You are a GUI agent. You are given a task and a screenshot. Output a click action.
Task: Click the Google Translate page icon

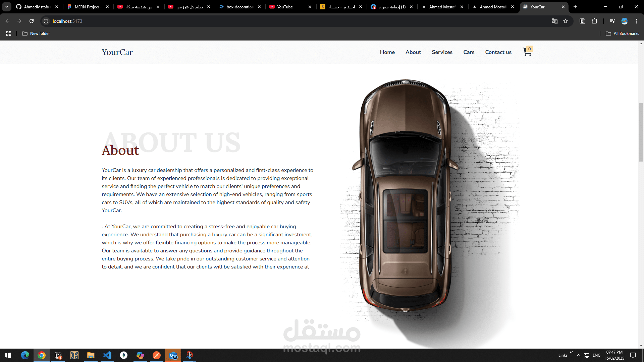554,21
